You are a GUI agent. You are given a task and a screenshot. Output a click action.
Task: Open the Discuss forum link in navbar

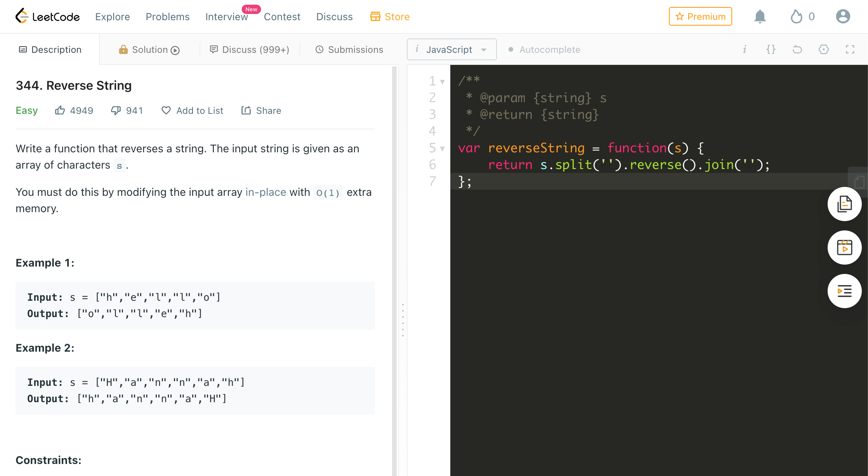click(x=335, y=17)
